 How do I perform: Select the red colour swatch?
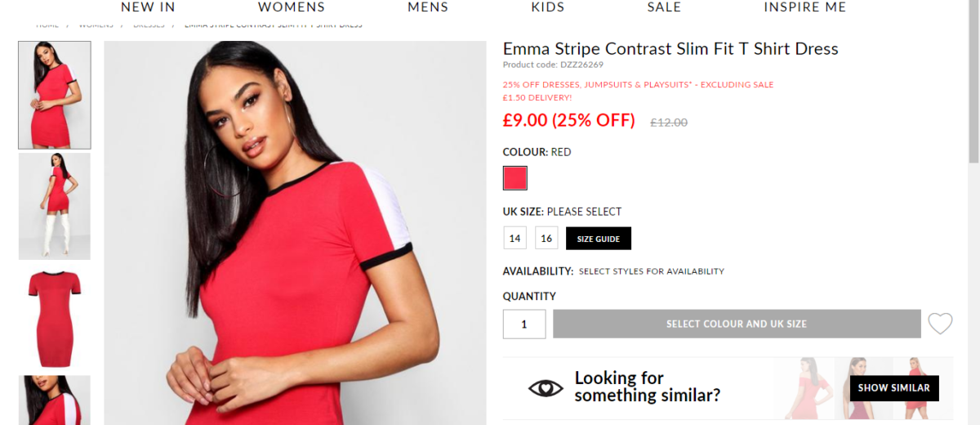point(515,178)
